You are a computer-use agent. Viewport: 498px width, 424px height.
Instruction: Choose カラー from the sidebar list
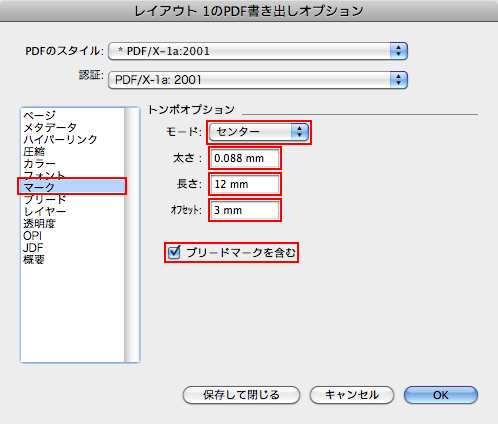[39, 164]
